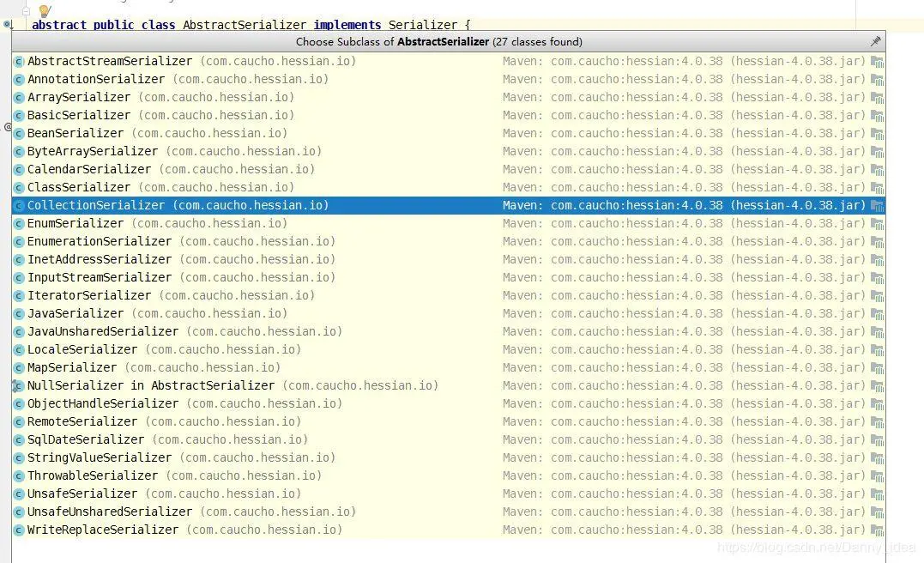Viewport: 924px width, 563px height.
Task: Click the class icon beside LocaleSerializer
Action: 19,349
